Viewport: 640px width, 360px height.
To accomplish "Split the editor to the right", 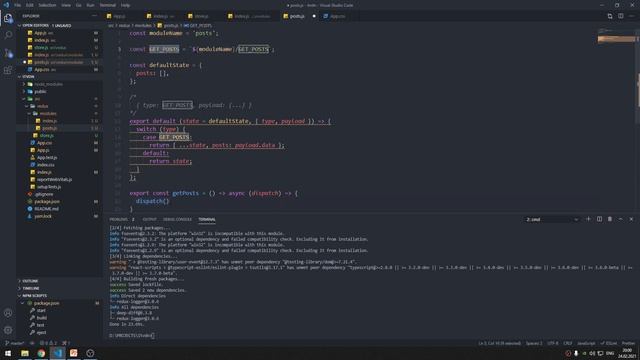I will [x=620, y=16].
